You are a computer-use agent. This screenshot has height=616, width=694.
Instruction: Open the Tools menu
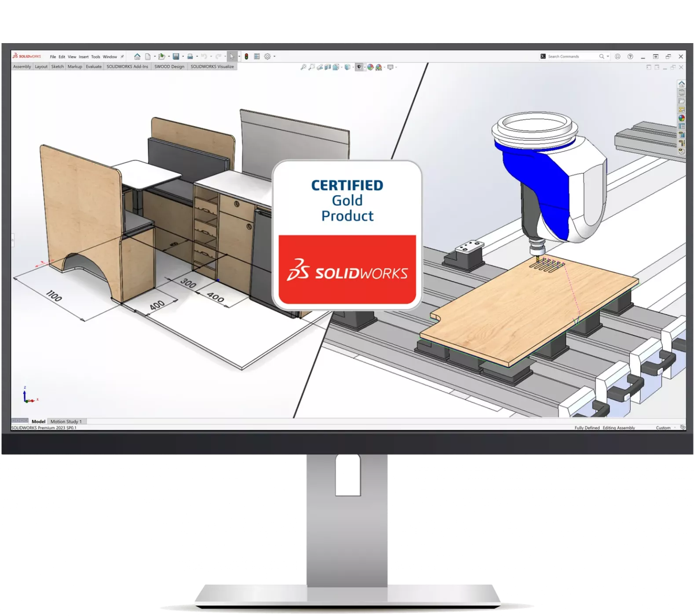(x=95, y=57)
